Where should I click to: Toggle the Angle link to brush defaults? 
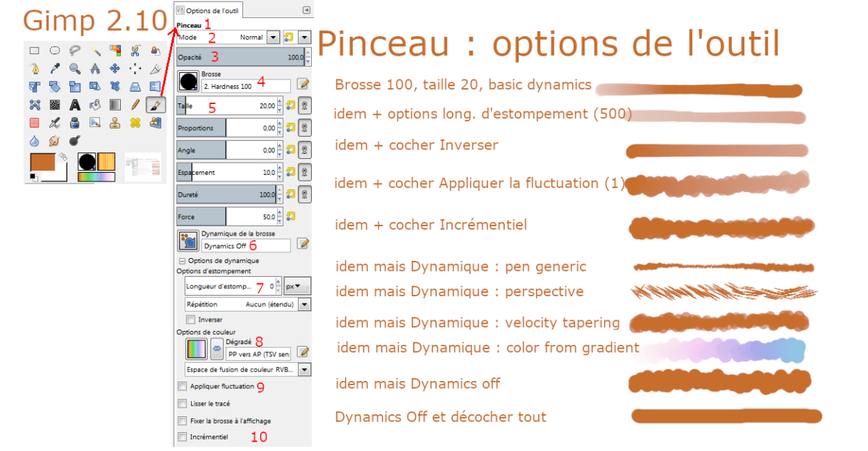[305, 150]
